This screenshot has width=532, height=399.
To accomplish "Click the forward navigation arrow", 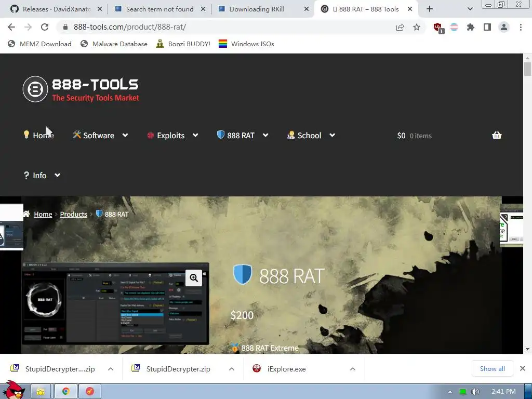I will click(28, 27).
